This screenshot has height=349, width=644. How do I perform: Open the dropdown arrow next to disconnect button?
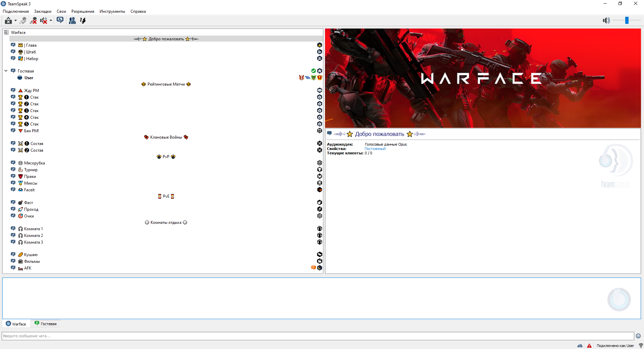[x=15, y=20]
